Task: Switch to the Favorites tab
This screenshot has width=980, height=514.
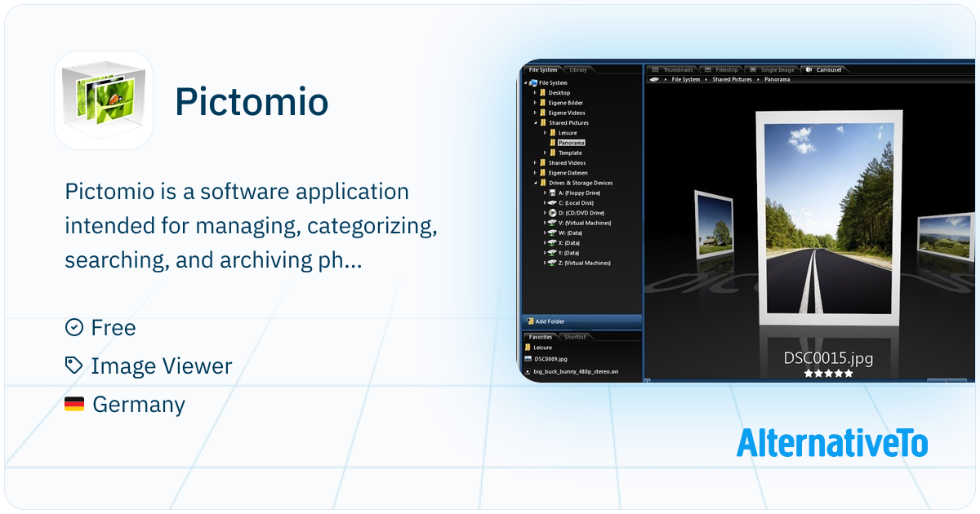Action: click(x=540, y=337)
